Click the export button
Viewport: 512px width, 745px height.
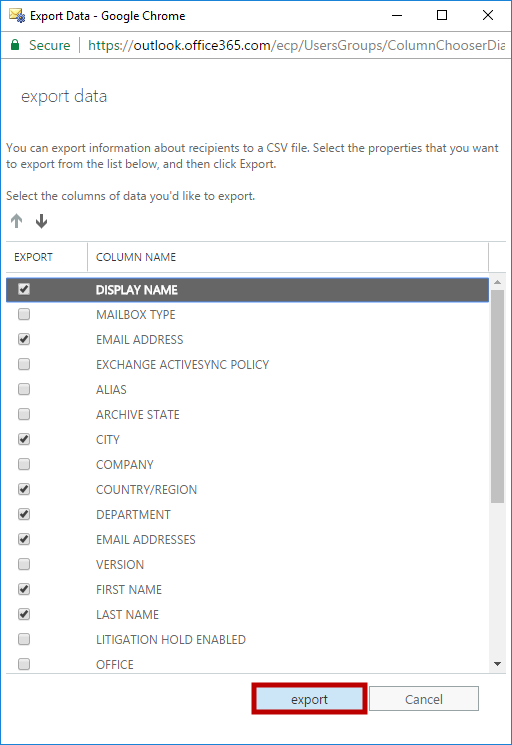(x=309, y=699)
